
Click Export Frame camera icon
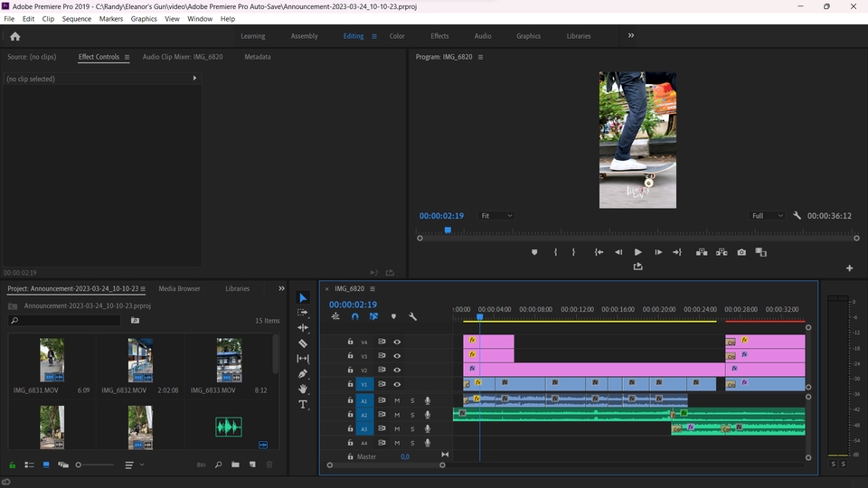click(741, 252)
